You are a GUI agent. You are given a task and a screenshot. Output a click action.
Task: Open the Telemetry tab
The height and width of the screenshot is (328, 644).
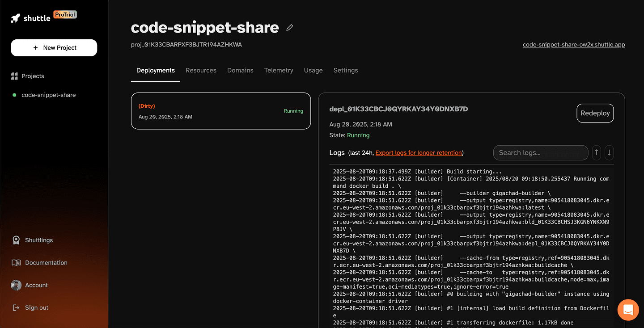click(x=279, y=70)
